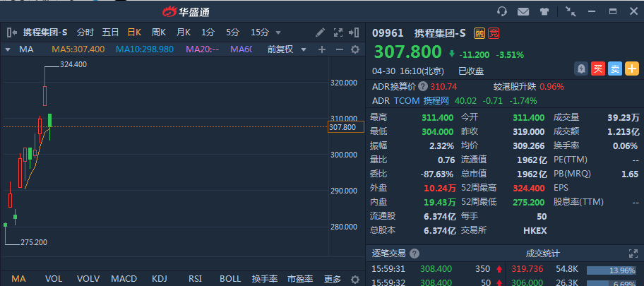Screen dimensions: 644x286
Task: Open the messages envelope icon
Action: pyautogui.click(x=523, y=11)
